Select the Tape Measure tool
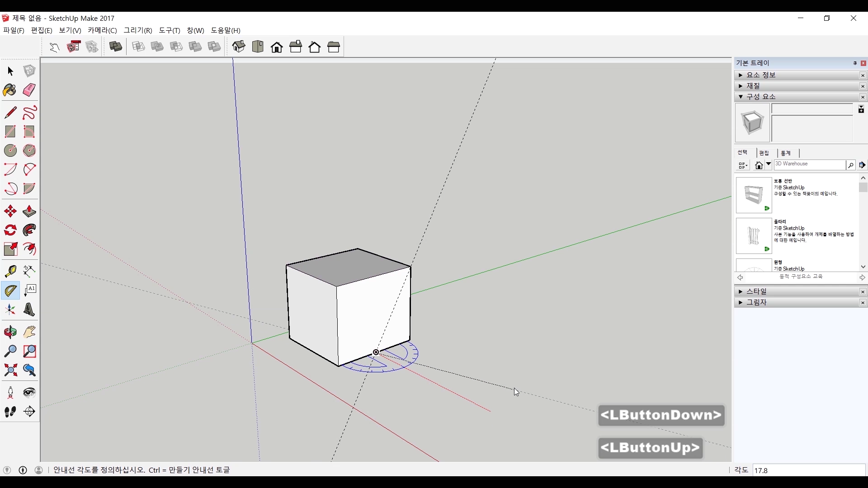 10,271
